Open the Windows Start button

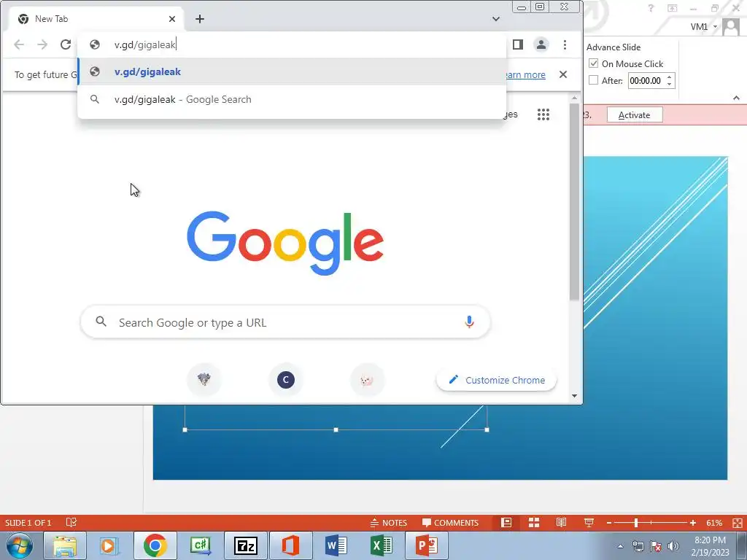pyautogui.click(x=20, y=546)
